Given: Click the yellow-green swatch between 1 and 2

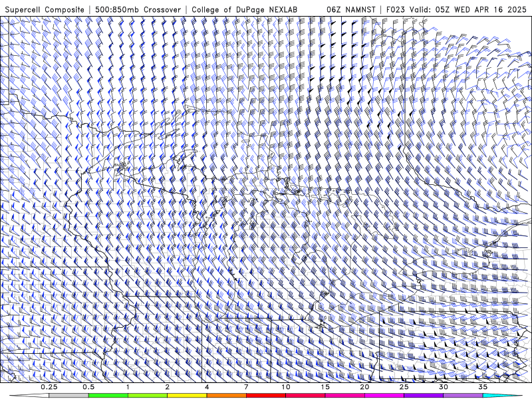Looking at the screenshot, I should pyautogui.click(x=148, y=396).
